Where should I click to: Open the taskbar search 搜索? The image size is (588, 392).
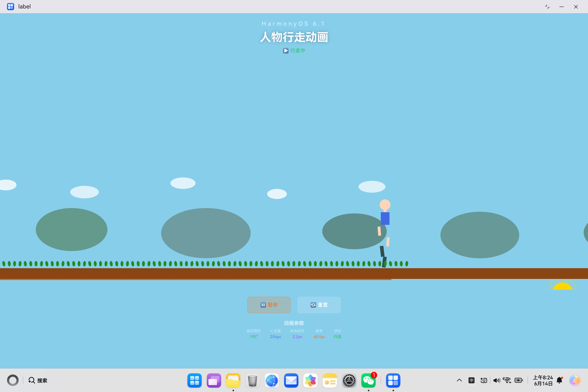tap(38, 380)
